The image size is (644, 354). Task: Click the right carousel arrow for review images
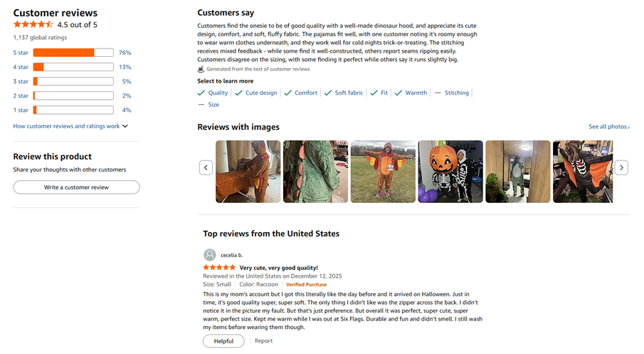pos(621,167)
